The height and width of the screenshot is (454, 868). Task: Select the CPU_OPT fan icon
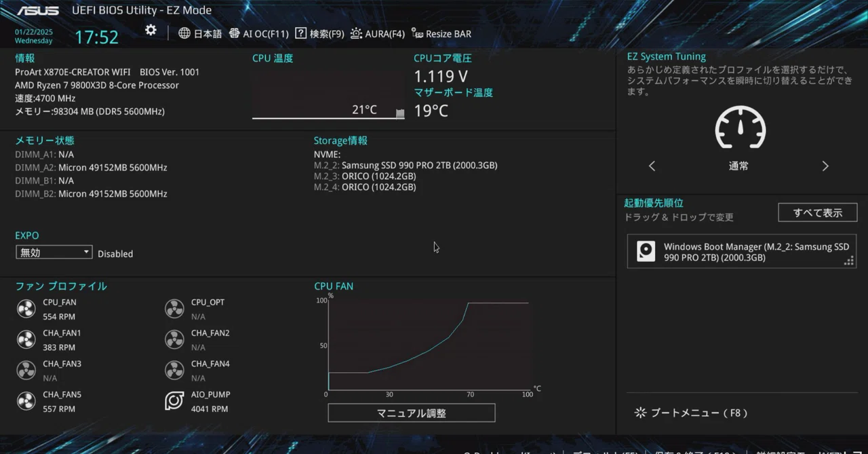174,309
